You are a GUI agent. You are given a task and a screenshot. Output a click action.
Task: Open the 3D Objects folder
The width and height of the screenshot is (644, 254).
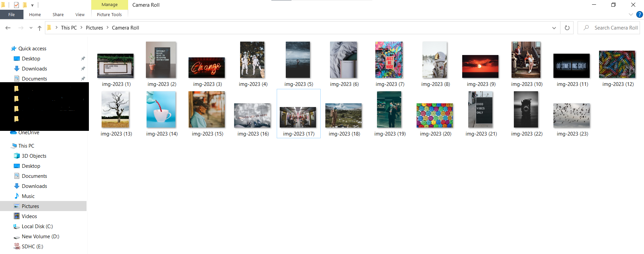pyautogui.click(x=34, y=156)
